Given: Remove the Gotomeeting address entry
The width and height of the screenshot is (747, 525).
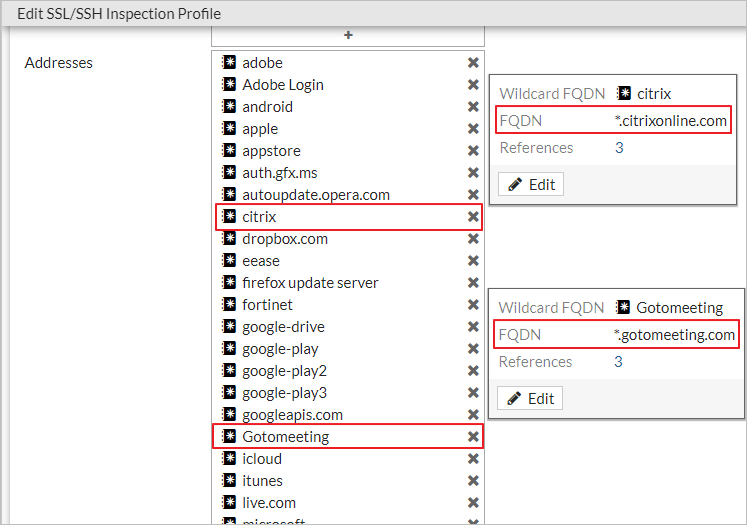Looking at the screenshot, I should [473, 436].
